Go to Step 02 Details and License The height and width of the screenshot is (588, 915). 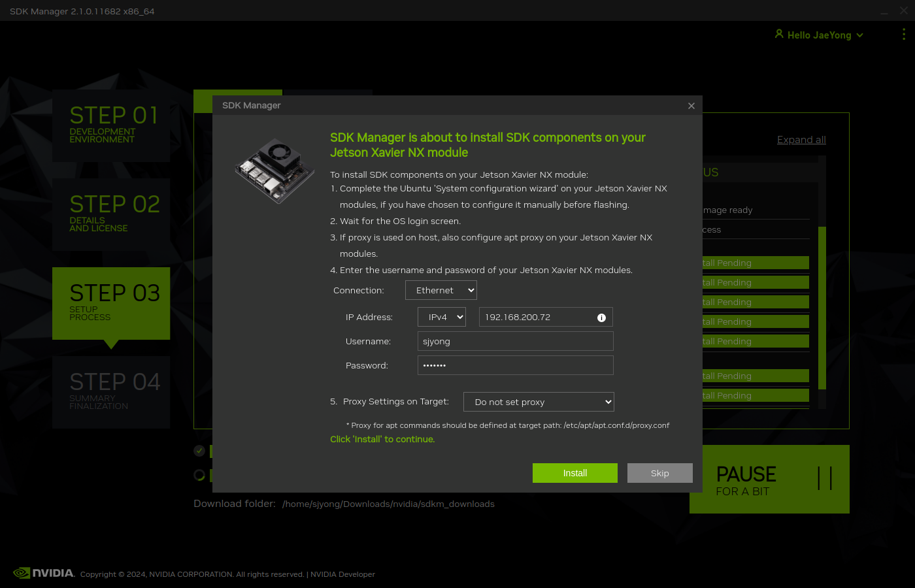click(x=111, y=214)
